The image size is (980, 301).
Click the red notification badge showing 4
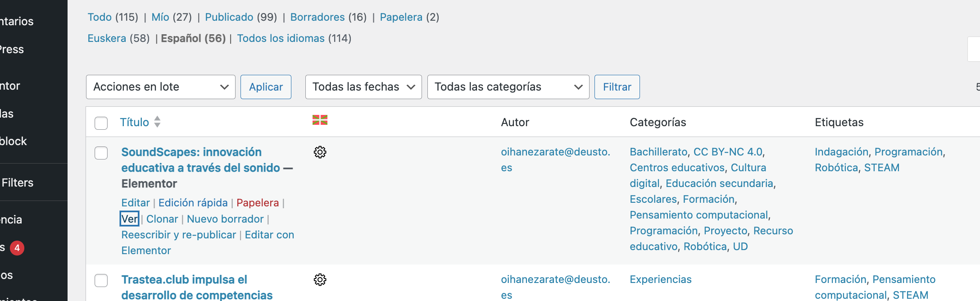point(17,248)
